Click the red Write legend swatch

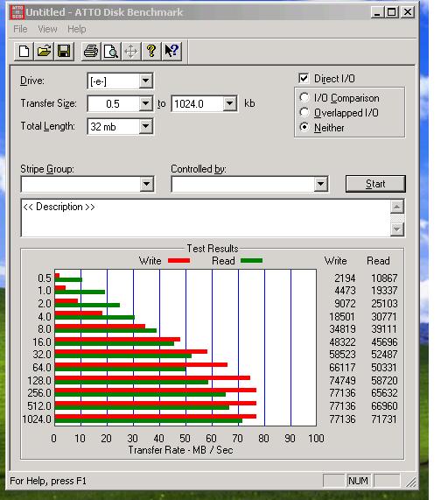[178, 261]
